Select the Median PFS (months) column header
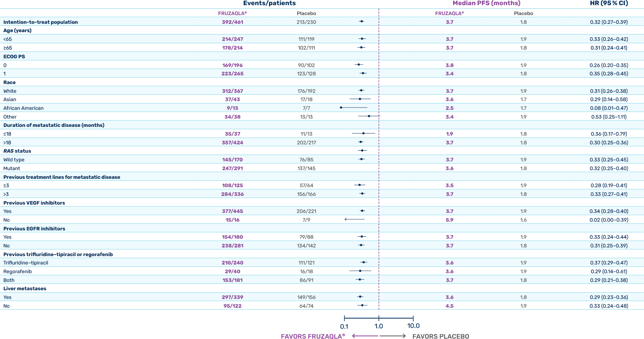Screen dimensions: 644x339 [486, 4]
